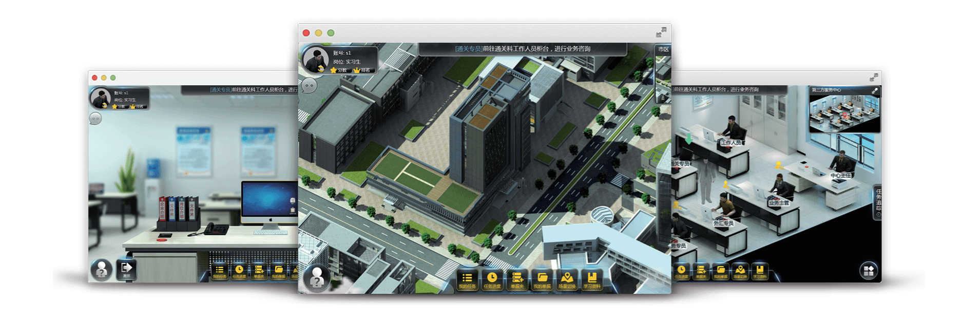Click the 外汇专员 character label
This screenshot has height=319, width=980.
[723, 223]
